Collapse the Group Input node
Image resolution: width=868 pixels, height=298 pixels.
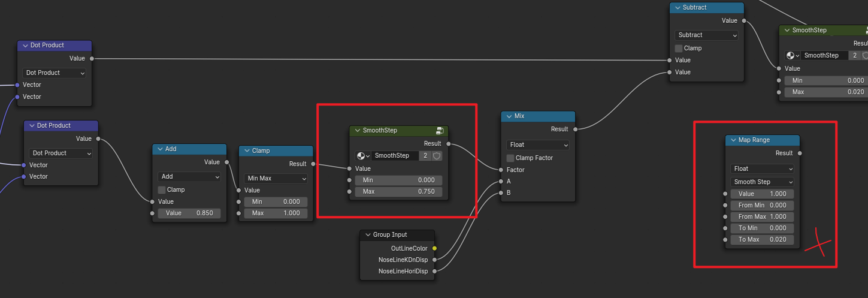point(367,235)
